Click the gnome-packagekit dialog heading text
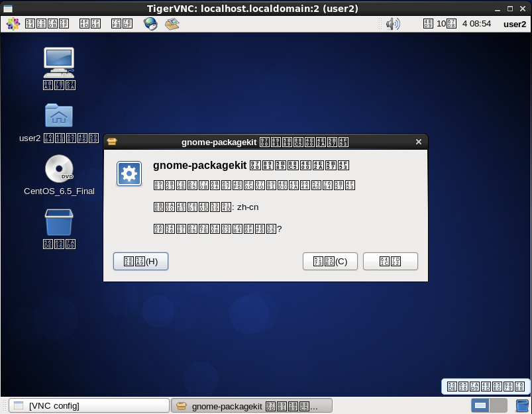532x414 pixels. [x=251, y=165]
